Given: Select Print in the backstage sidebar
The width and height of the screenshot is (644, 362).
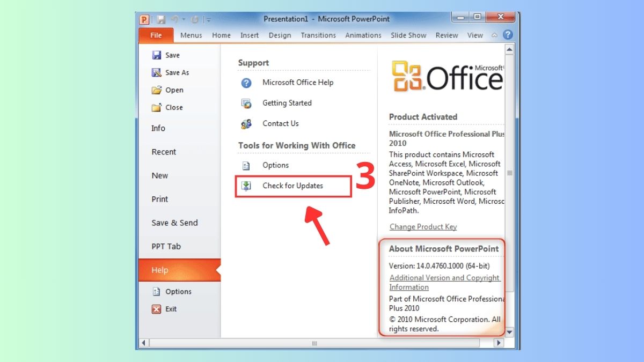Looking at the screenshot, I should (x=160, y=199).
